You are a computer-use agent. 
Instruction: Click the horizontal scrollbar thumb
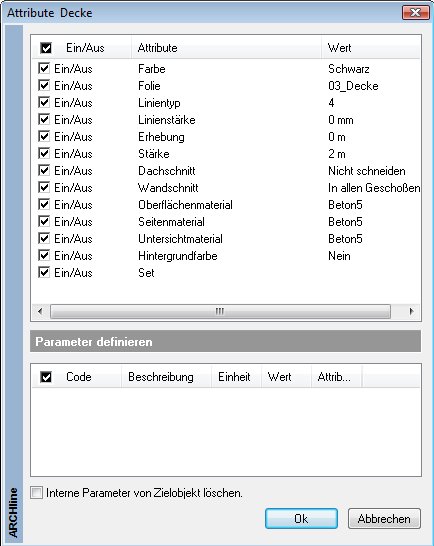(x=220, y=311)
